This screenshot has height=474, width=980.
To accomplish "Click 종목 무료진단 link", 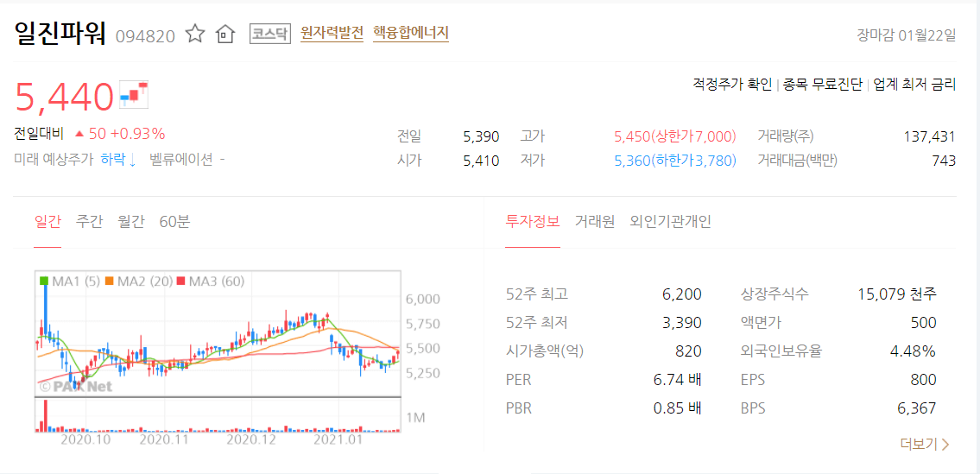I will [823, 85].
